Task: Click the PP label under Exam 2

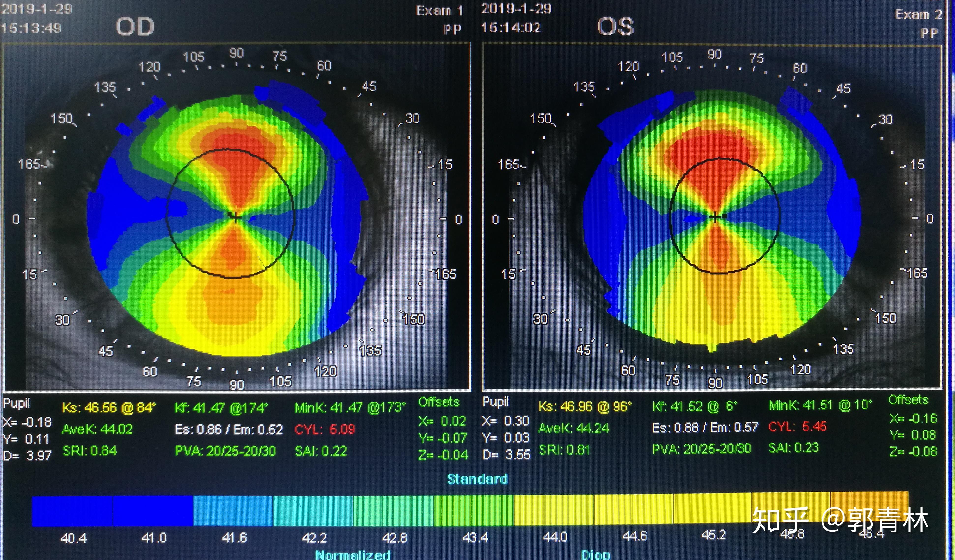Action: tap(929, 33)
